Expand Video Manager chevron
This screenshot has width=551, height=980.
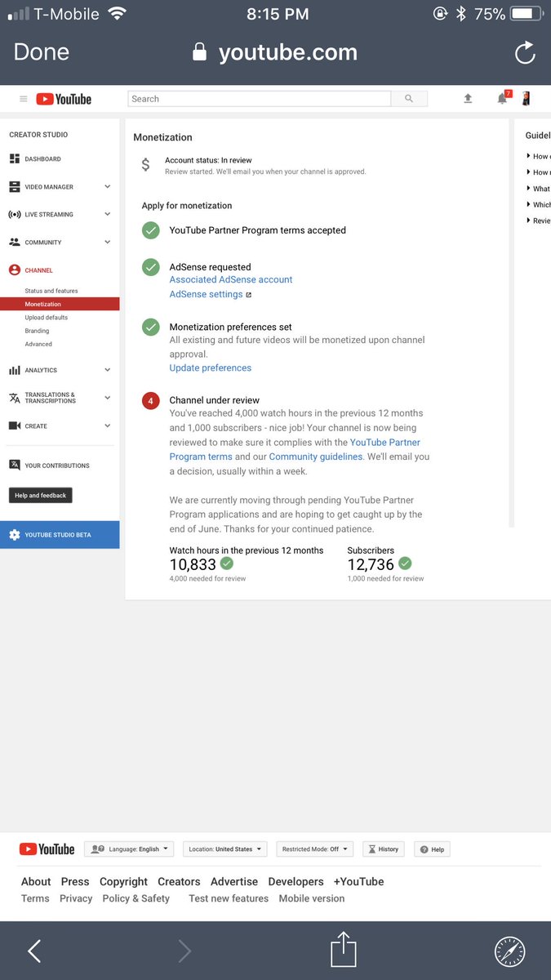(x=108, y=187)
